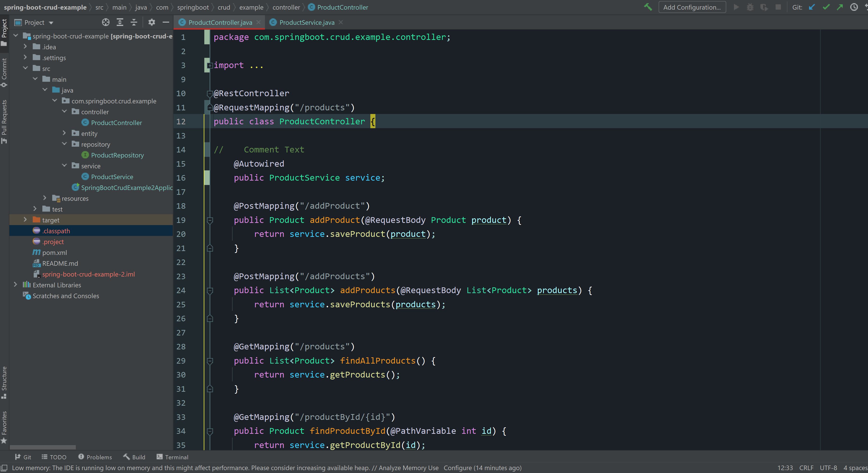The image size is (868, 473).
Task: Click the Project panel horizontal scrollbar
Action: click(x=43, y=447)
